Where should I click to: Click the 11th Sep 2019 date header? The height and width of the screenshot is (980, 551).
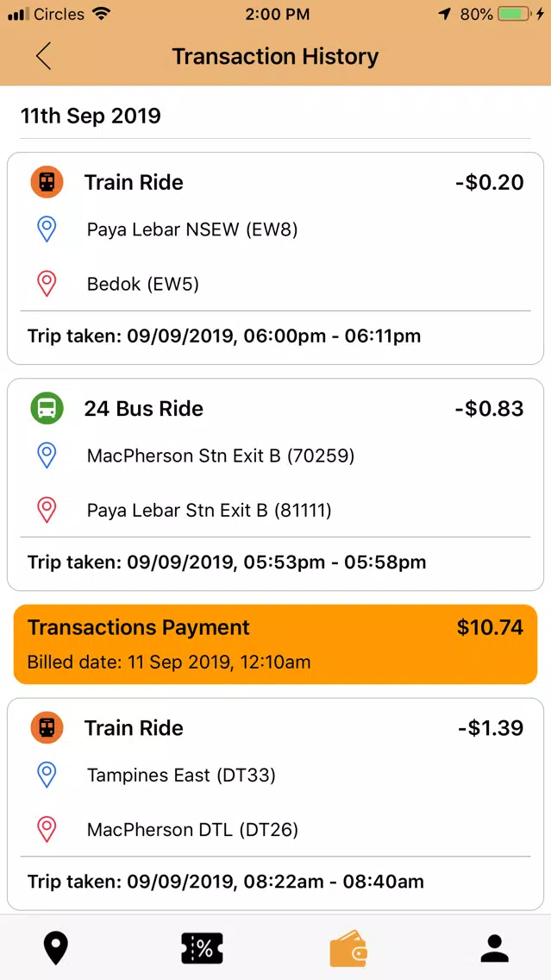(91, 116)
